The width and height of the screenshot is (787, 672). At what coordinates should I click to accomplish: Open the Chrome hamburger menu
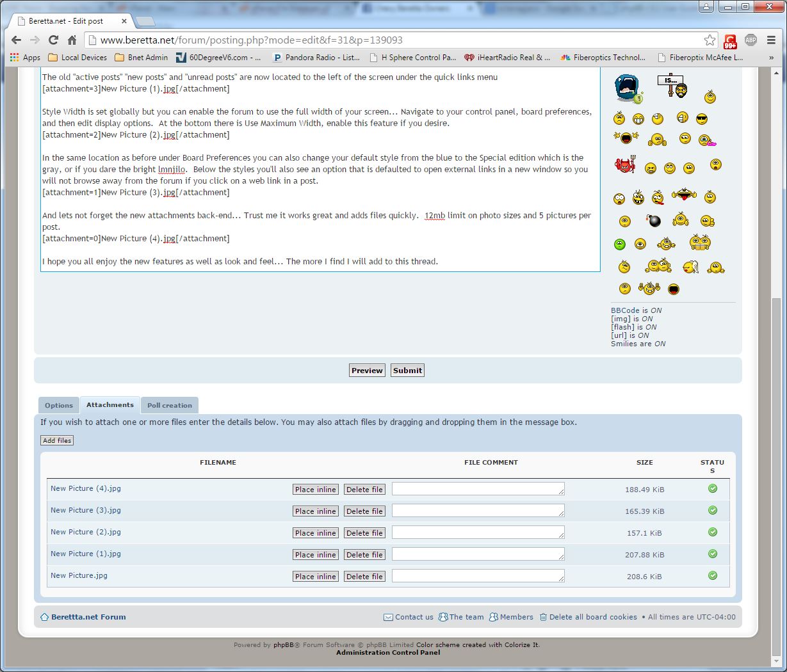pyautogui.click(x=770, y=40)
